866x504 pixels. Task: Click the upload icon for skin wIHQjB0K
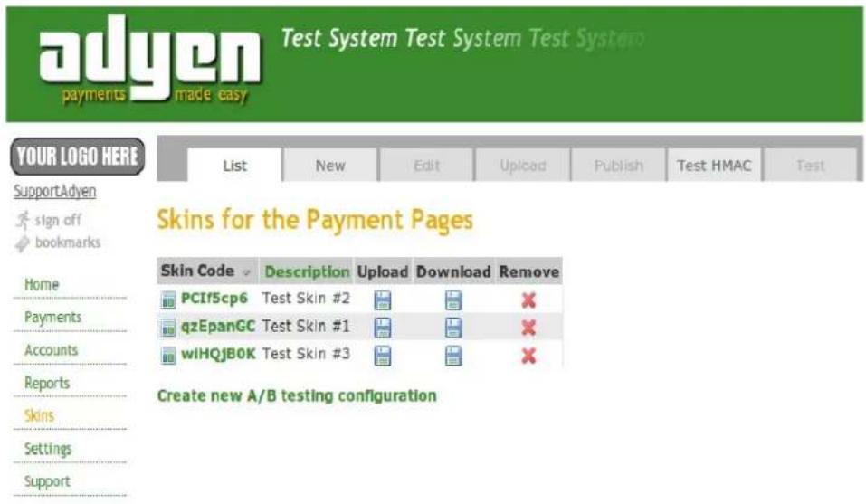pos(383,356)
